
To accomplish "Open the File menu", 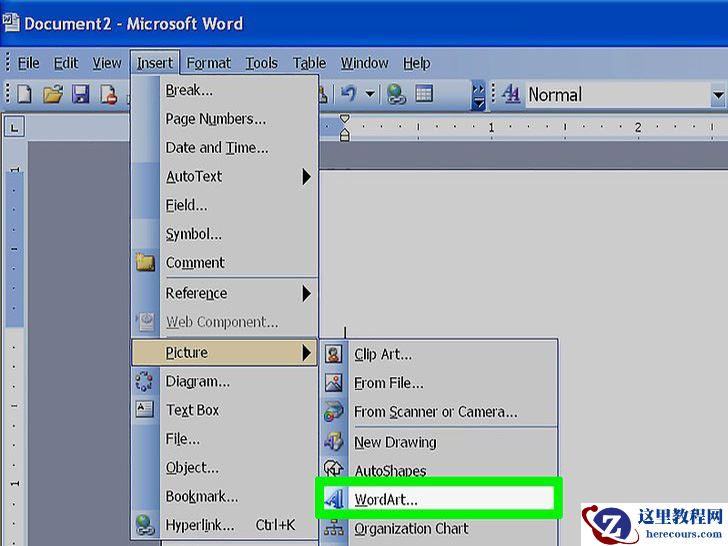I will [28, 63].
